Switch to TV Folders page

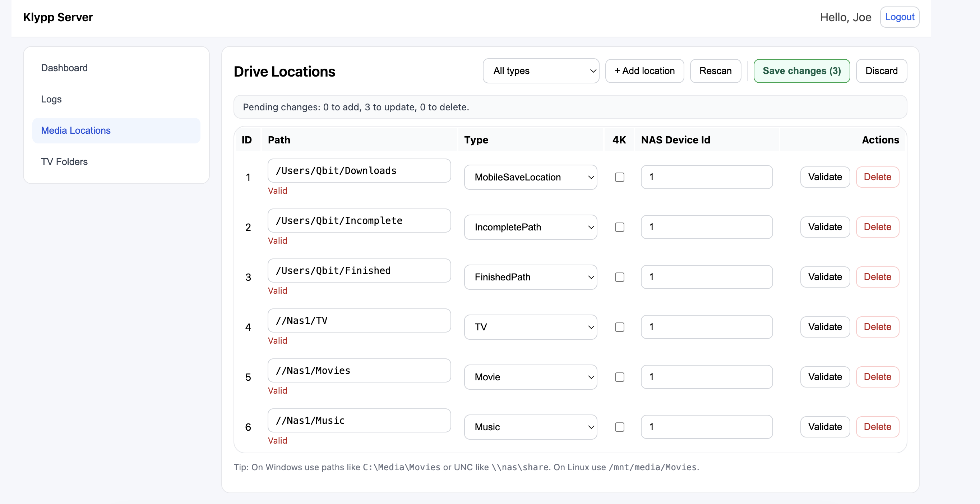click(x=64, y=162)
